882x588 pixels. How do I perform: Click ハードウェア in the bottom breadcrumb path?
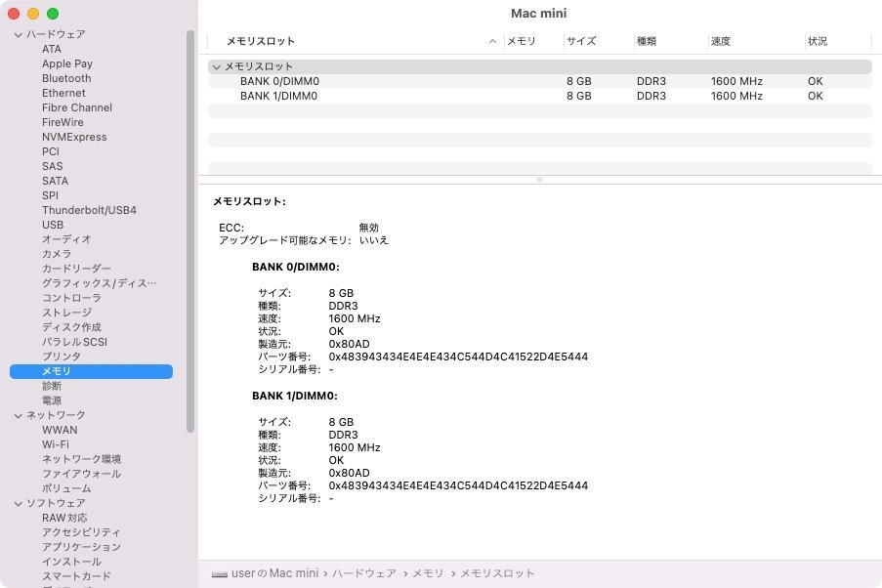pos(365,573)
